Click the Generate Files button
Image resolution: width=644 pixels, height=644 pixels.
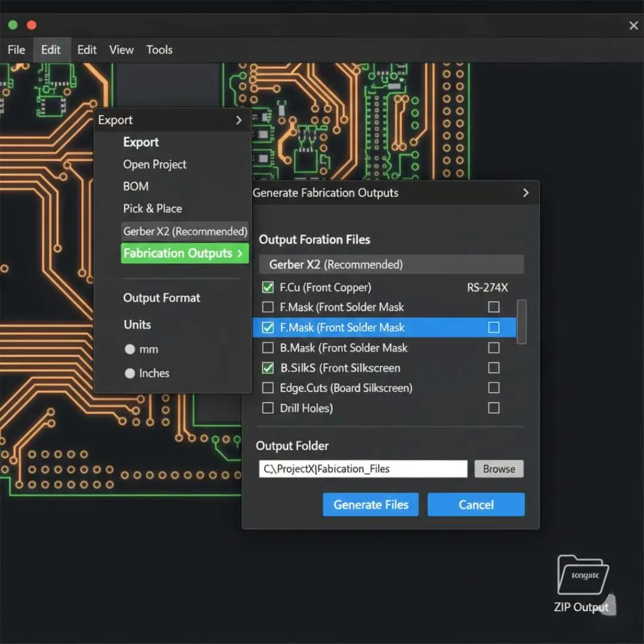(370, 504)
